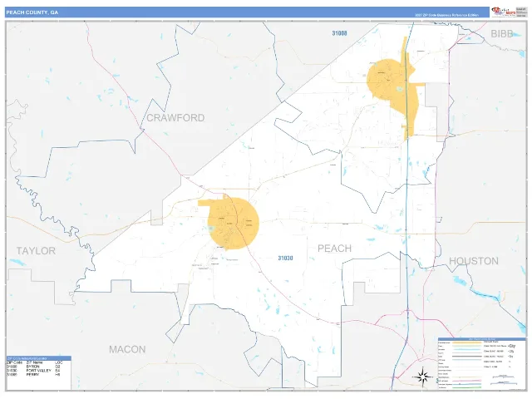Click the FORT VALLEY row in ZIP table
The height and width of the screenshot is (399, 532).
[34, 371]
